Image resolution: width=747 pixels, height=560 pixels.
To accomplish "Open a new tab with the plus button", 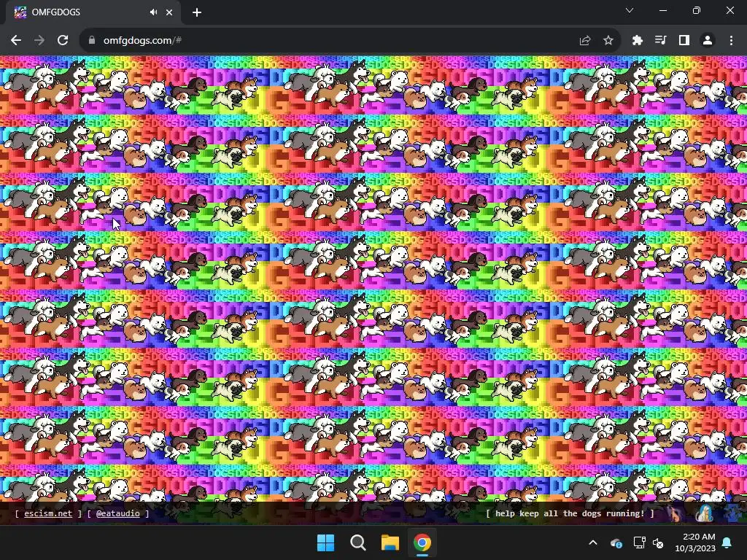I will [197, 12].
